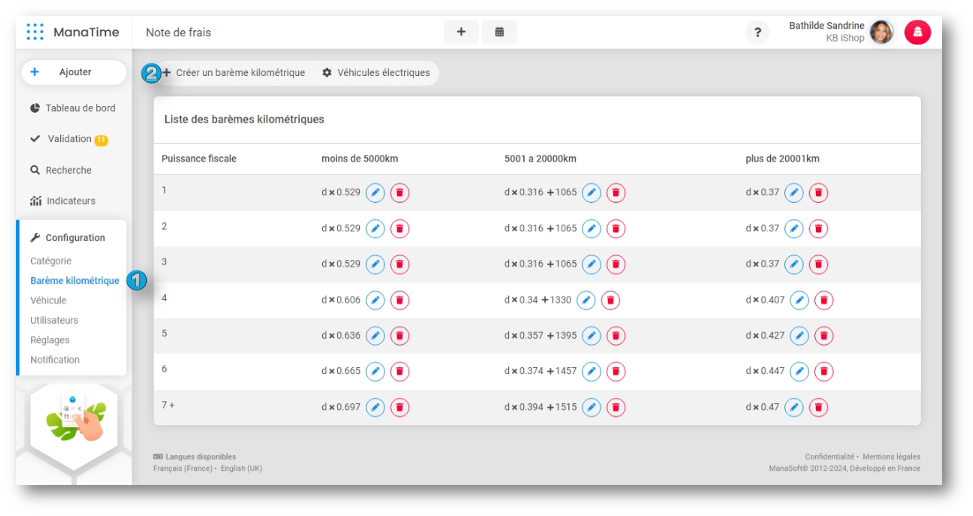Delete the d×0.316+1065 formula in row 1
The height and width of the screenshot is (516, 973).
pos(616,193)
